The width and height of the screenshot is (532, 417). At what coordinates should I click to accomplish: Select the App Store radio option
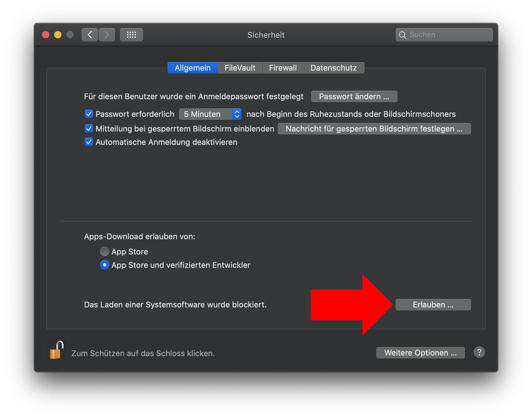pyautogui.click(x=104, y=251)
